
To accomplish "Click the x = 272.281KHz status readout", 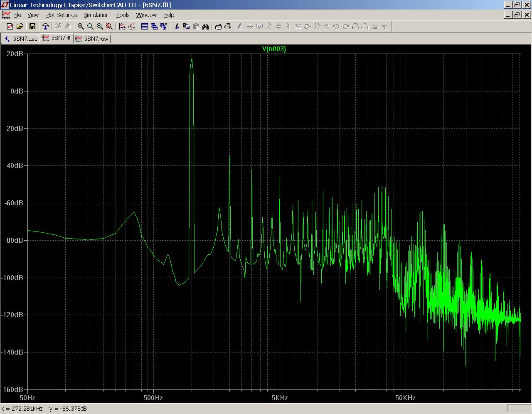I will tap(22, 409).
